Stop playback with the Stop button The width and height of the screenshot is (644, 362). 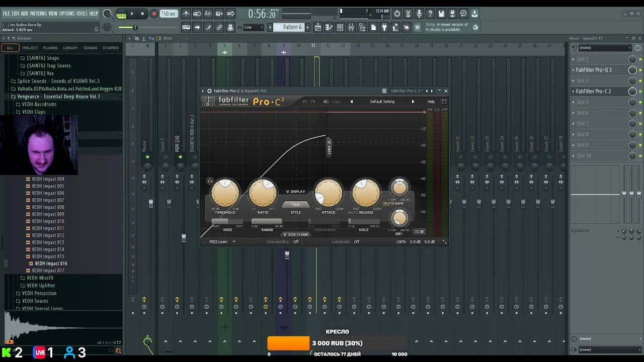coord(142,14)
